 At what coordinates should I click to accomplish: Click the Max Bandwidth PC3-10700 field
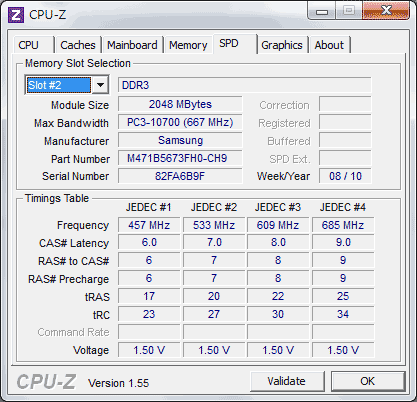tap(180, 122)
